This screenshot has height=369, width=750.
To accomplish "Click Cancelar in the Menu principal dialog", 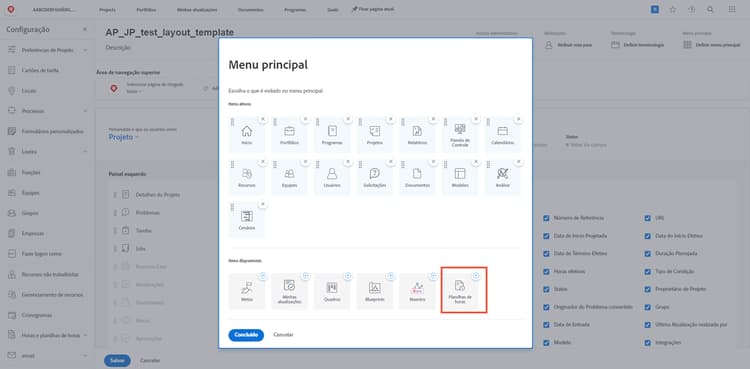I will point(283,335).
